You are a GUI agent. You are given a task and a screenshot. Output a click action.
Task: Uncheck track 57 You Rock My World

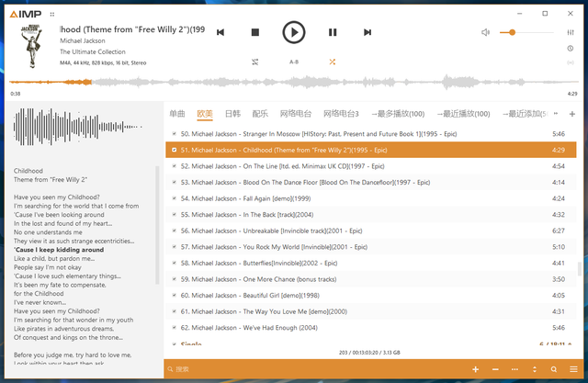click(x=174, y=246)
